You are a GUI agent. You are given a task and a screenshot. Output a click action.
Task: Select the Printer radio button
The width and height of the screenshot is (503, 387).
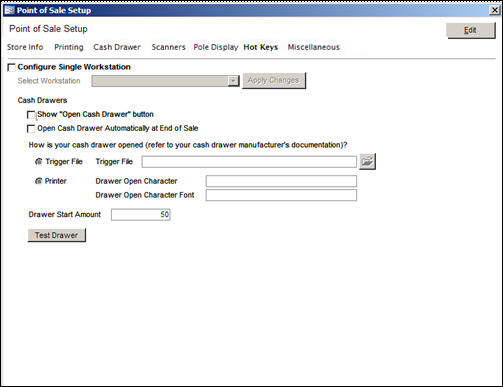click(x=39, y=181)
